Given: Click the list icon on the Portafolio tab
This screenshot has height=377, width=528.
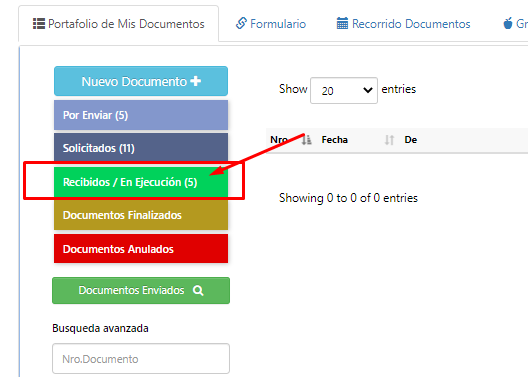Looking at the screenshot, I should 39,24.
